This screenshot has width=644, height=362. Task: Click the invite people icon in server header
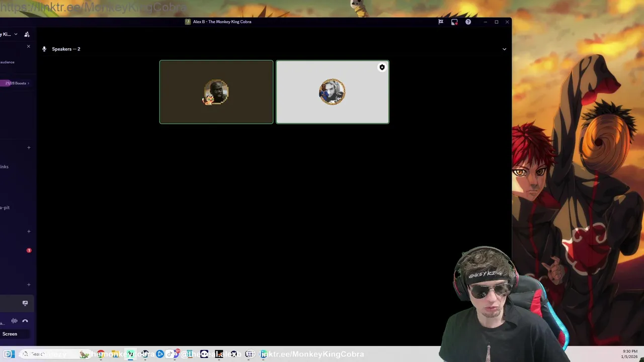27,34
